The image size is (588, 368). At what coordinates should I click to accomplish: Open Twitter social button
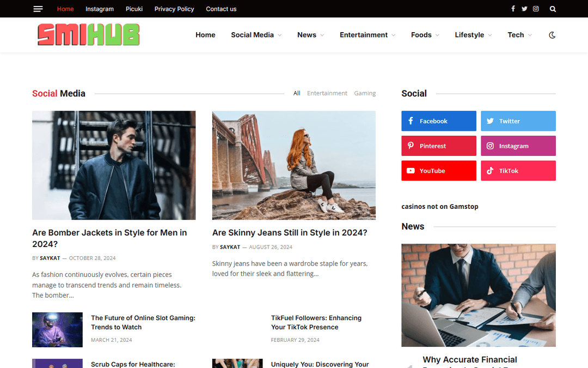pos(518,121)
